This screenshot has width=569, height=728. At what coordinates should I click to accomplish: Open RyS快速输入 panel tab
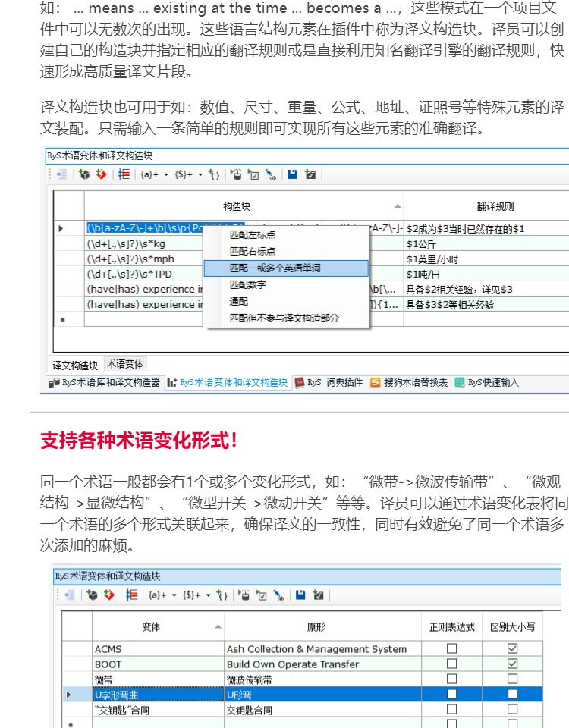[487, 382]
